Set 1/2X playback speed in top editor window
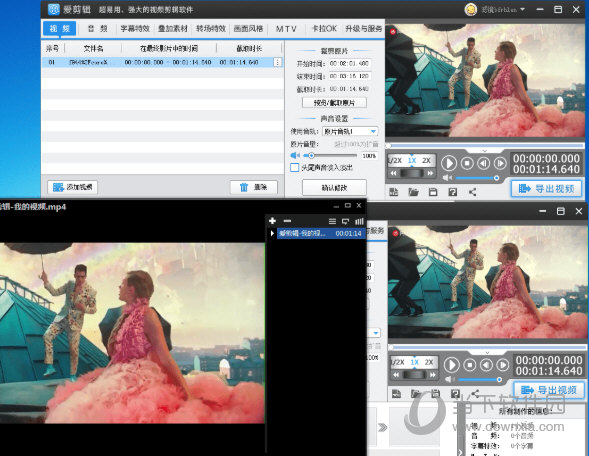Viewport: 589px width, 456px height. coord(395,160)
